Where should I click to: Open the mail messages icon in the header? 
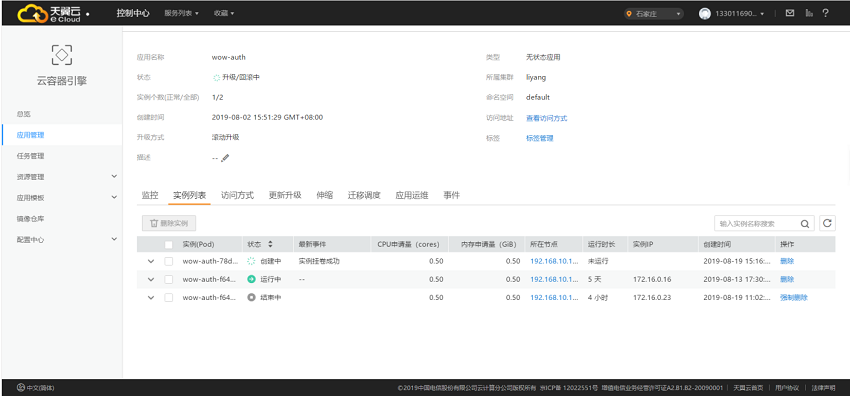coord(790,13)
